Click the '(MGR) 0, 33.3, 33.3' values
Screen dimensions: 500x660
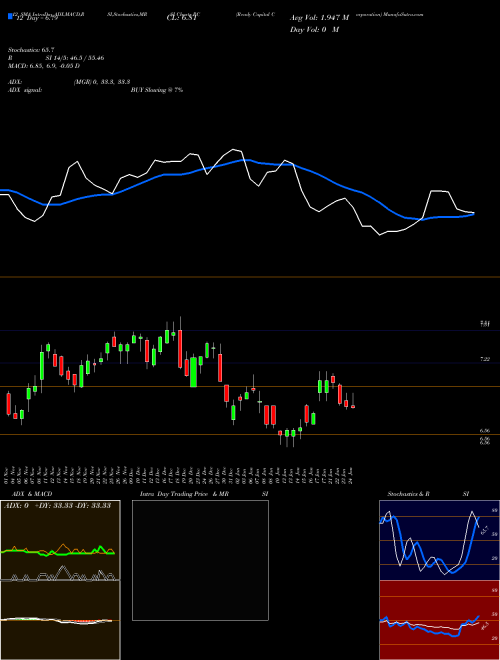click(101, 82)
